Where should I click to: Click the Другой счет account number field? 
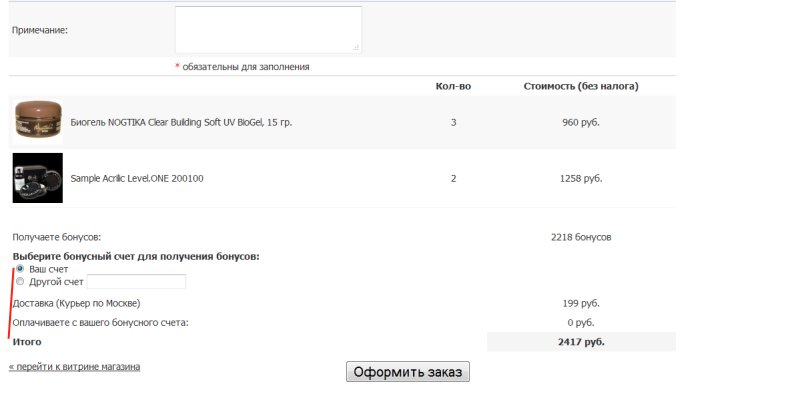point(136,282)
